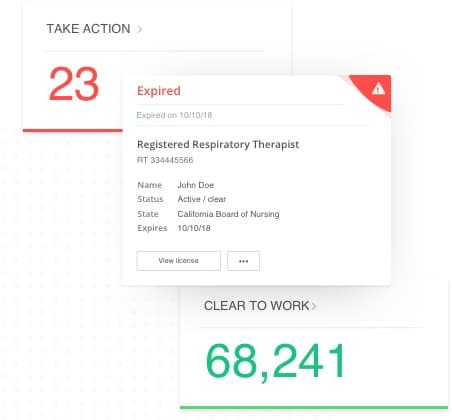Click the View license button

(179, 261)
